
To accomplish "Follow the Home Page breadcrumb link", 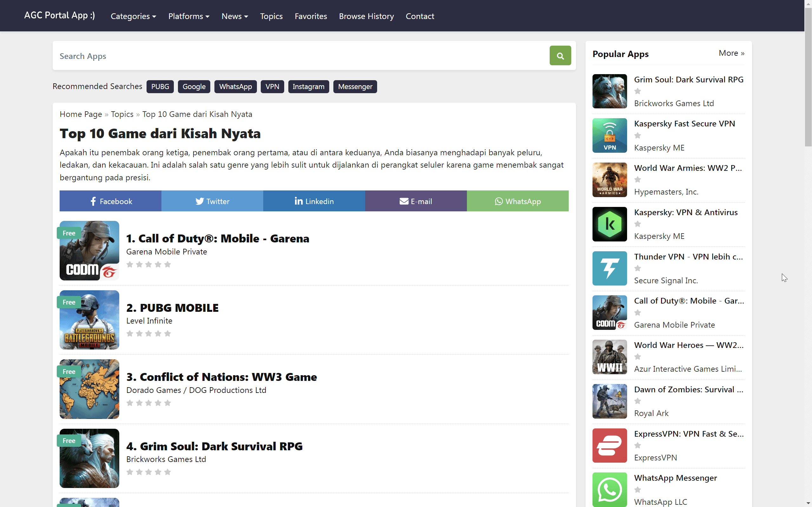I will pos(81,114).
